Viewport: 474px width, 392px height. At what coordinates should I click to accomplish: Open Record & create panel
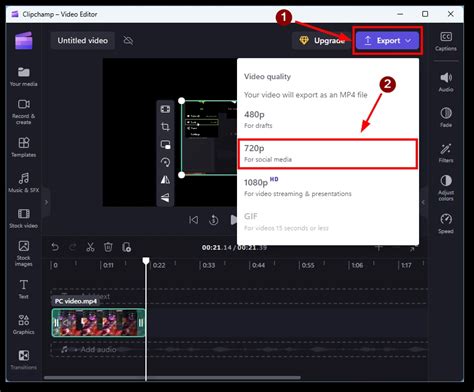point(23,112)
